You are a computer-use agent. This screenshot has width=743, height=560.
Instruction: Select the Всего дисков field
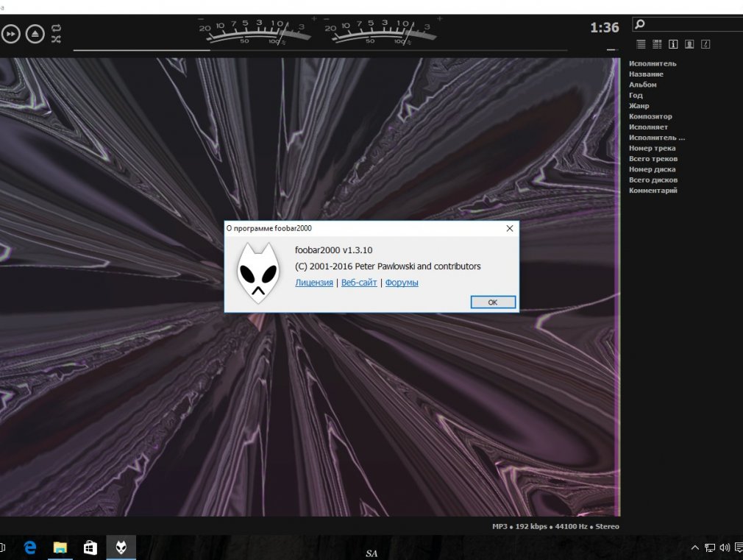tap(653, 180)
